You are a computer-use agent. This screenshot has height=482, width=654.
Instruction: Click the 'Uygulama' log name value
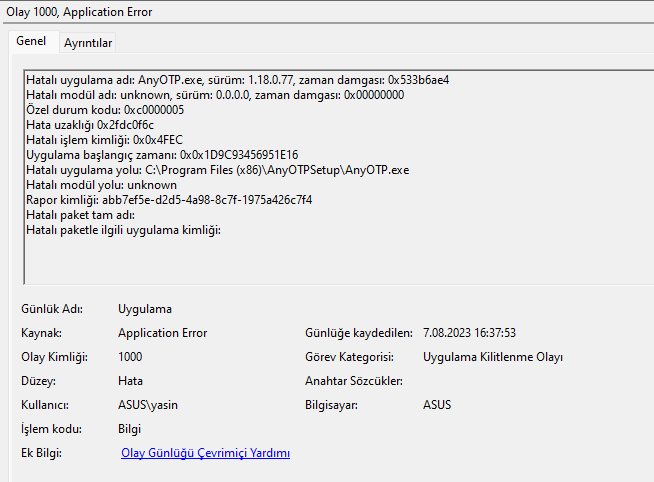[145, 309]
